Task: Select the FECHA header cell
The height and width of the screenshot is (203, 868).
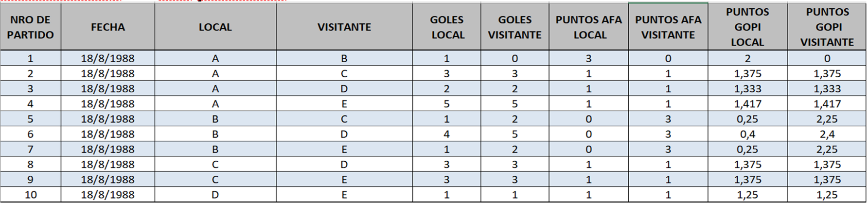Action: click(x=108, y=27)
